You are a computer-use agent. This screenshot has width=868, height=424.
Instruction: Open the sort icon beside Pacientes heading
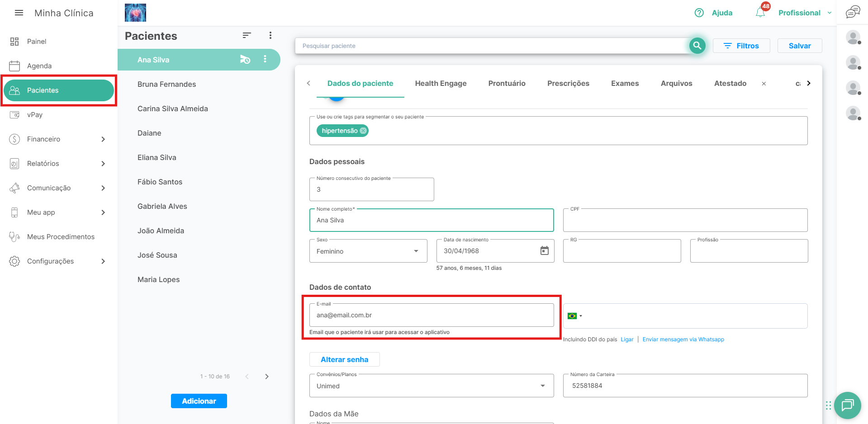247,35
